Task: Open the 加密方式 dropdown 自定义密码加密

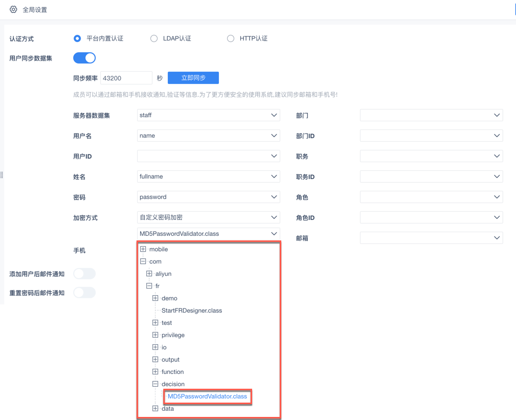Action: pos(208,217)
